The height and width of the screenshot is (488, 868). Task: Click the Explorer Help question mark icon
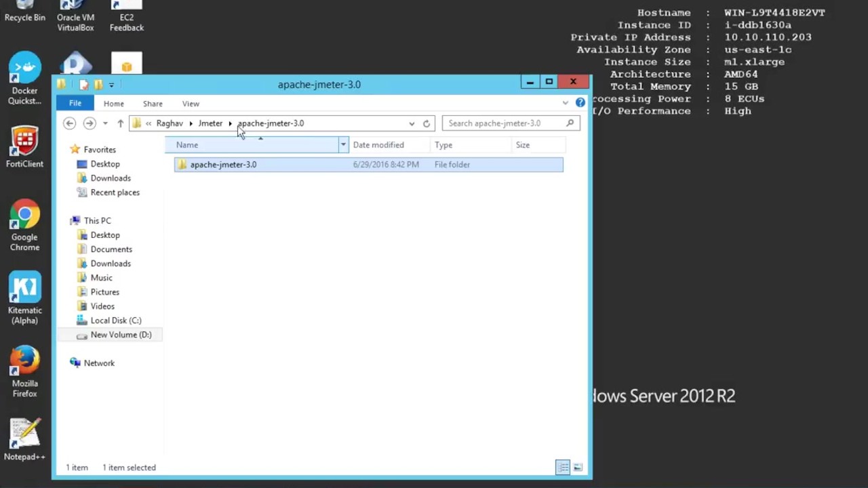click(580, 103)
